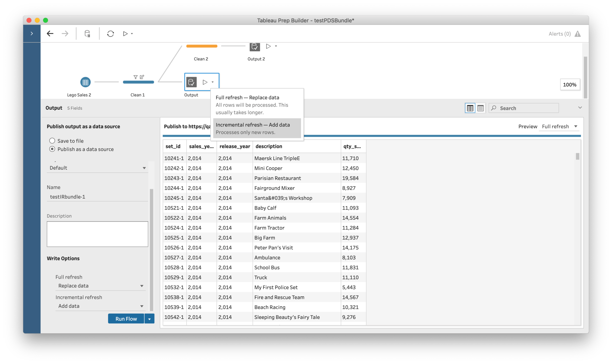Click the set_id column header
Image resolution: width=612 pixels, height=364 pixels.
click(x=175, y=146)
